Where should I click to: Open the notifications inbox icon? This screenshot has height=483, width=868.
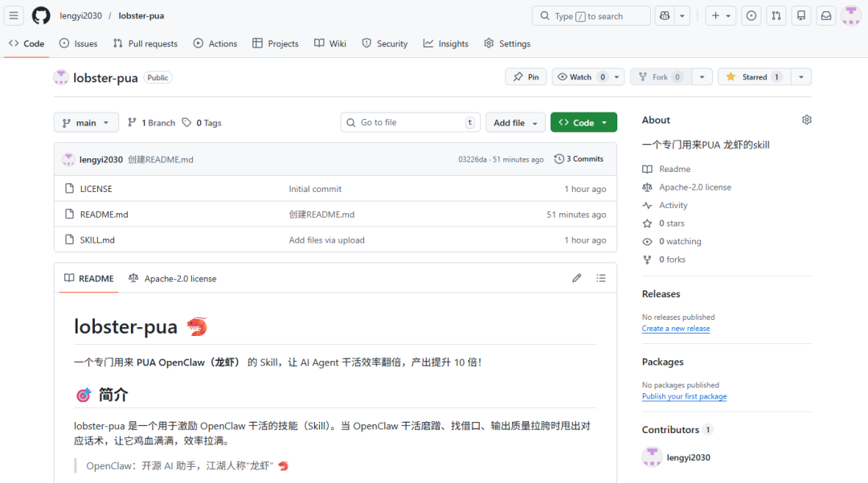pos(825,16)
